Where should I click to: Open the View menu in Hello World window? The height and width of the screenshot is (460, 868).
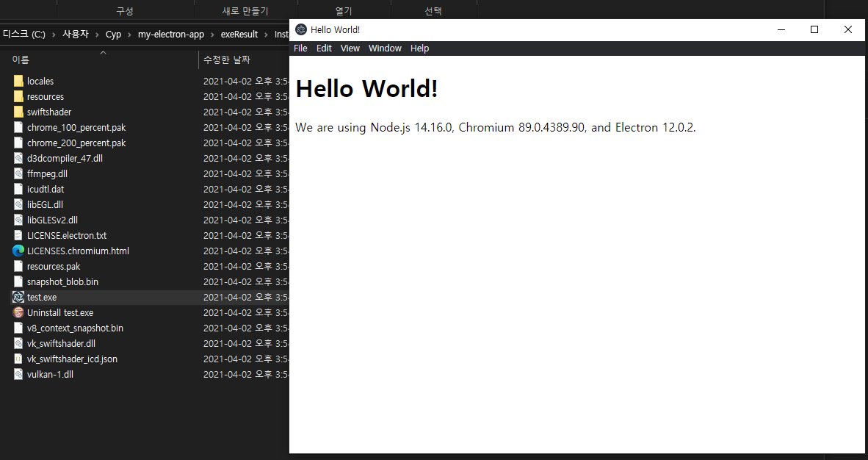point(350,48)
